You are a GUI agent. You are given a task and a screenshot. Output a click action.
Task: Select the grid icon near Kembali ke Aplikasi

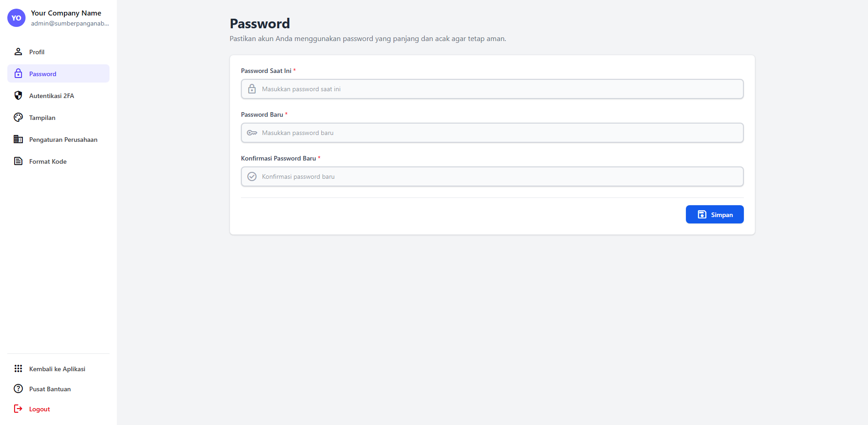click(18, 368)
